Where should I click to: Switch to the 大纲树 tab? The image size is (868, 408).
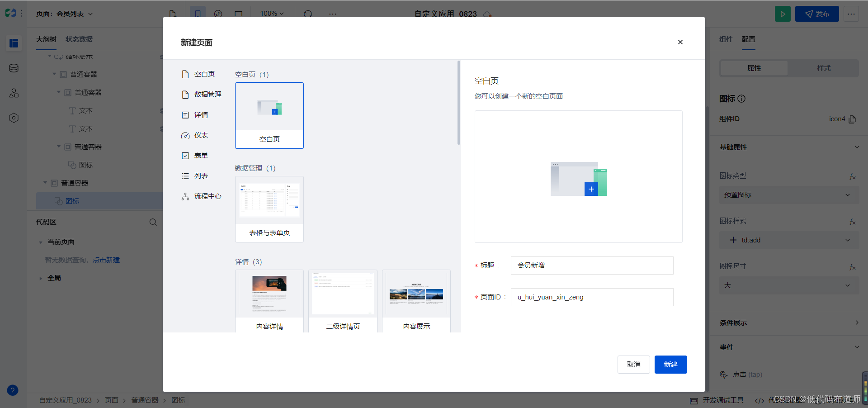pyautogui.click(x=46, y=39)
